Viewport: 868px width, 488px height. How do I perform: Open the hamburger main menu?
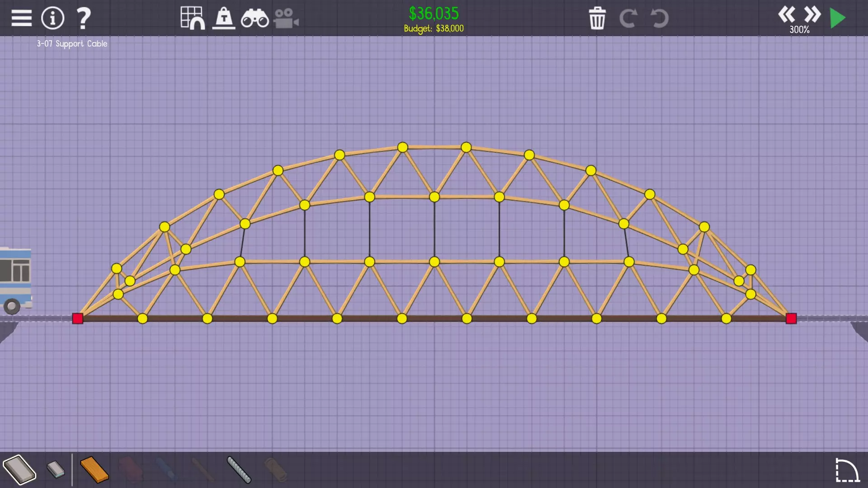pyautogui.click(x=21, y=18)
